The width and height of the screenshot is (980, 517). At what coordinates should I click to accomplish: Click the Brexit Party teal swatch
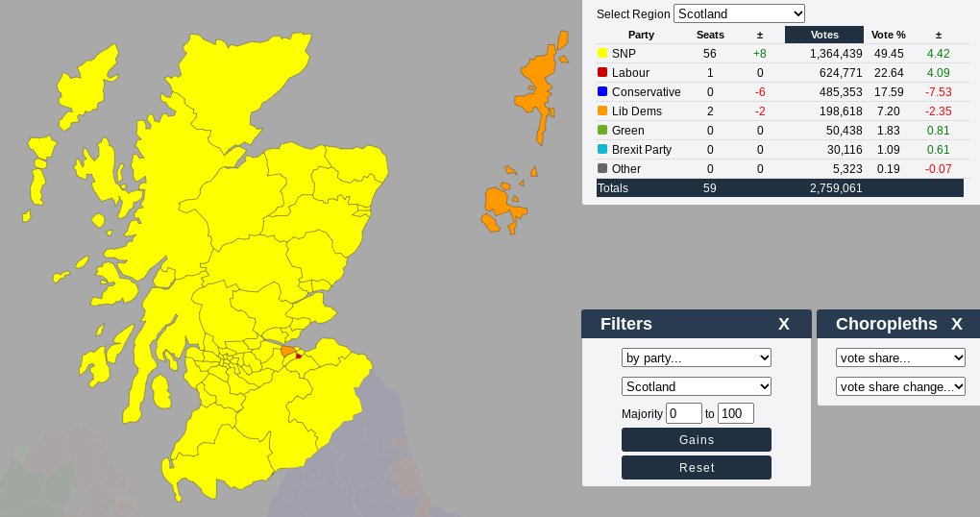click(x=602, y=150)
